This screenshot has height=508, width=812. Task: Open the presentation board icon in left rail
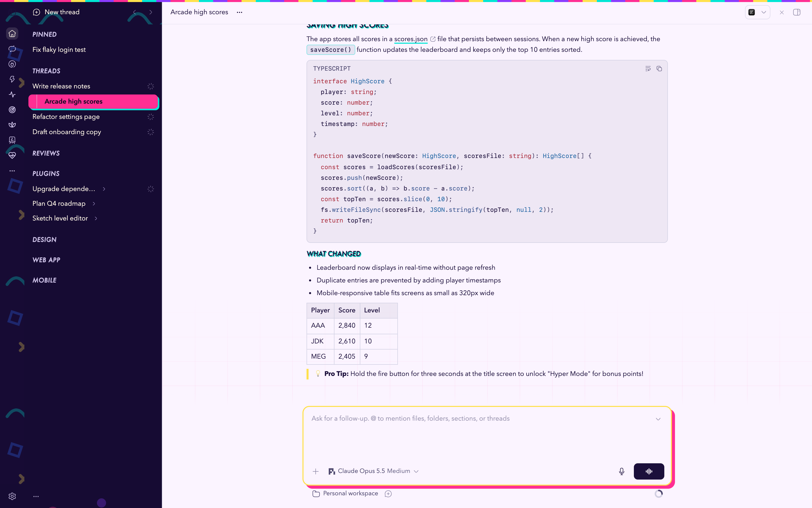[12, 140]
